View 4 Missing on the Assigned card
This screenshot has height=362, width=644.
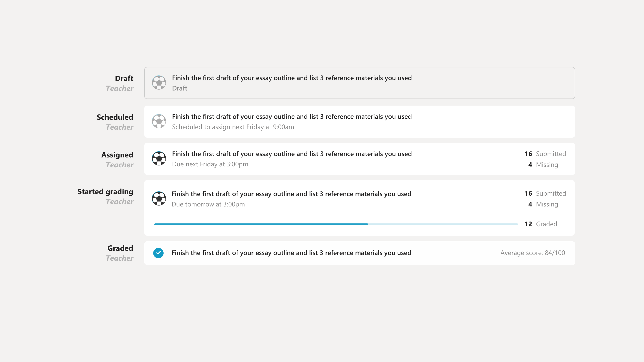(x=543, y=165)
